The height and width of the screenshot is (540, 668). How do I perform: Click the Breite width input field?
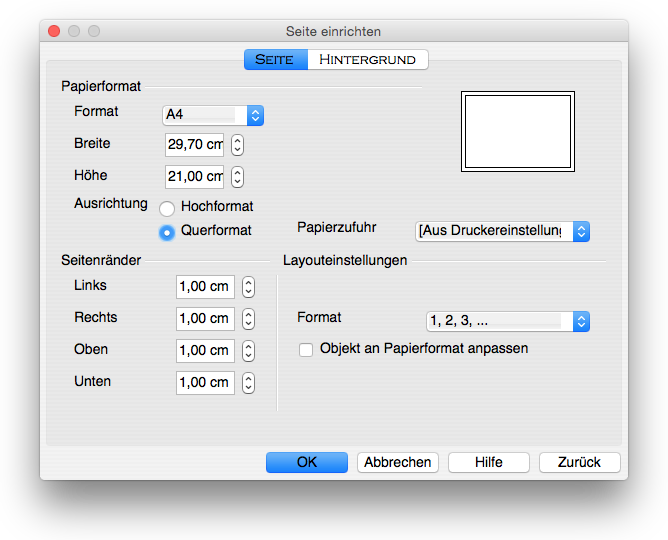coord(194,145)
